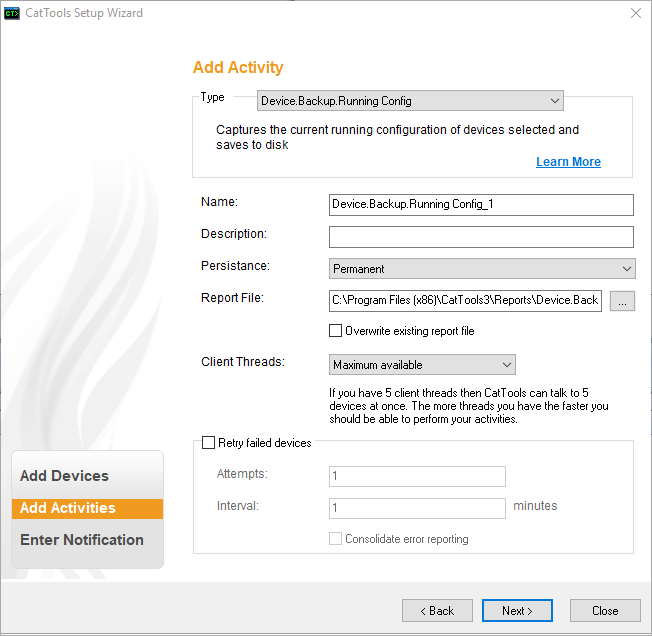Click the Name input field
The height and width of the screenshot is (636, 652).
(x=481, y=205)
